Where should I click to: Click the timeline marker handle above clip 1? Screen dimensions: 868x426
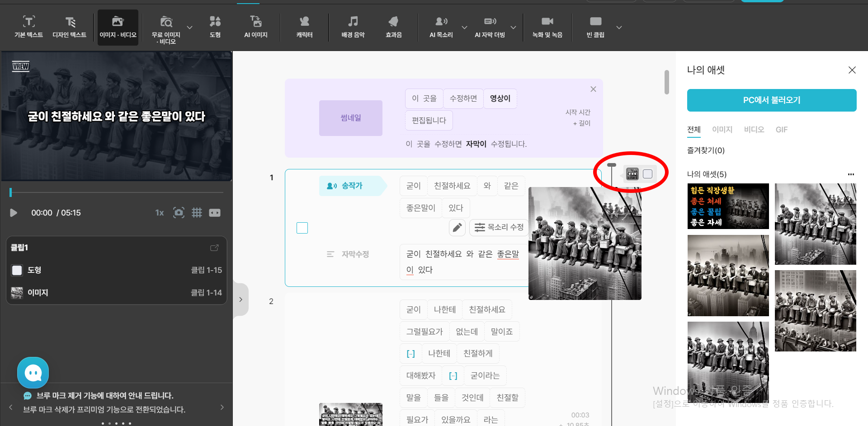tap(612, 165)
